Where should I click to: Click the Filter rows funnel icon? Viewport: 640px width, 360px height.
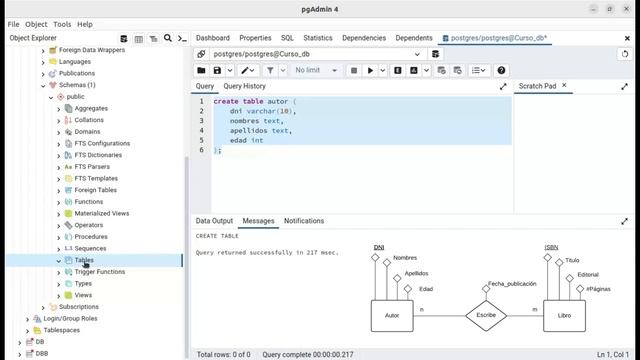[x=270, y=70]
